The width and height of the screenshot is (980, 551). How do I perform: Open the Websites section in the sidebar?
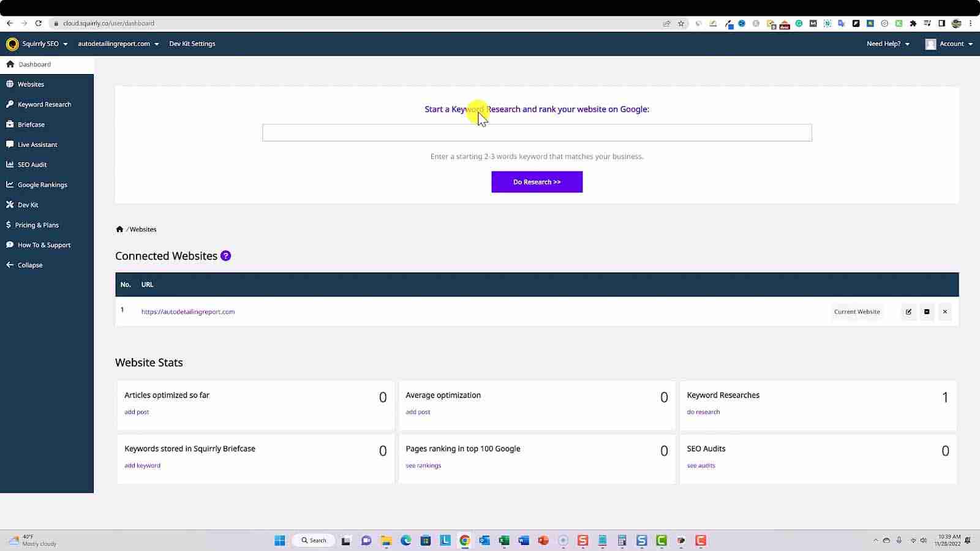31,84
